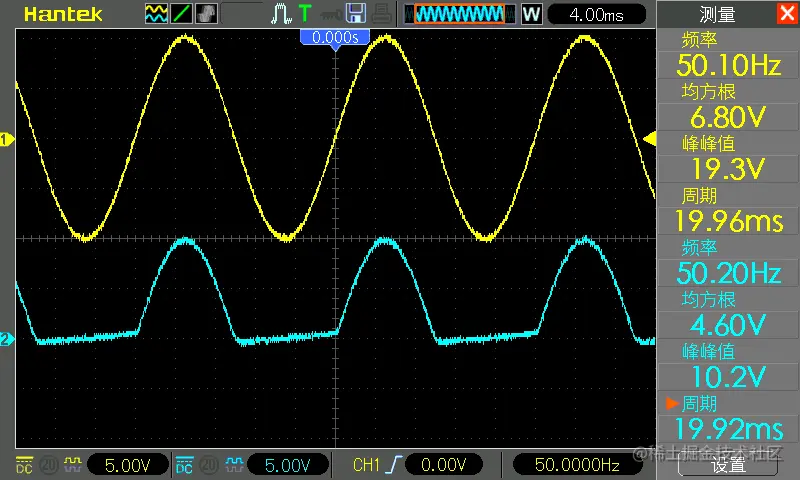Click the floppy disk save icon
Image resolution: width=800 pixels, height=480 pixels.
(356, 14)
